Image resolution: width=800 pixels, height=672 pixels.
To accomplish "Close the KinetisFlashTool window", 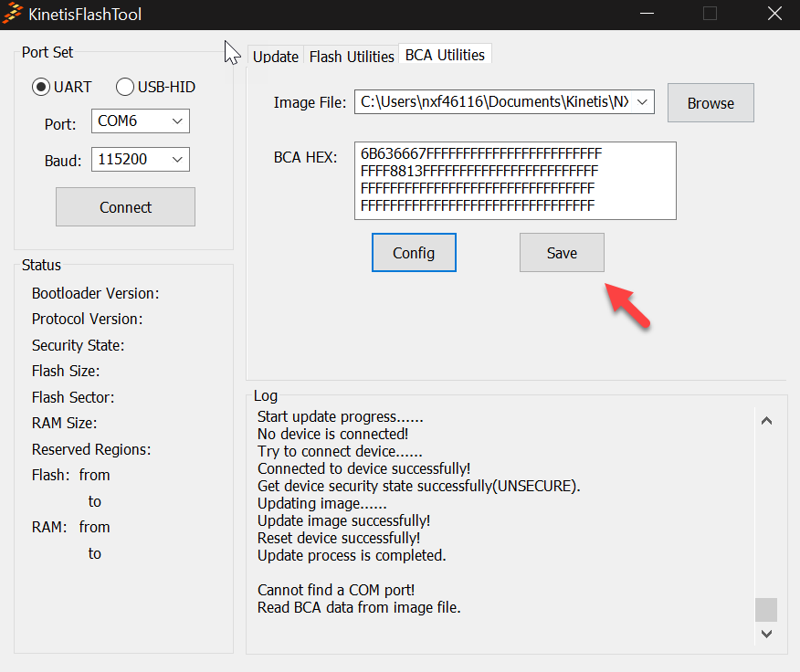I will coord(774,14).
